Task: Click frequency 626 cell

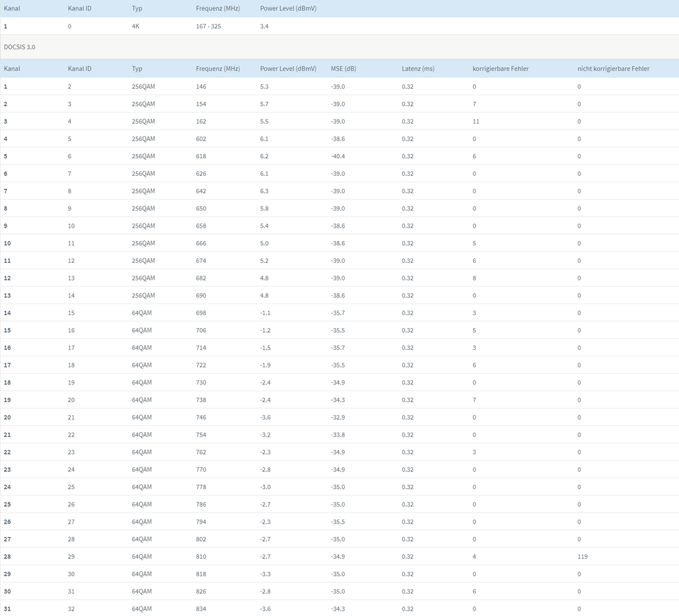Action: 201,174
